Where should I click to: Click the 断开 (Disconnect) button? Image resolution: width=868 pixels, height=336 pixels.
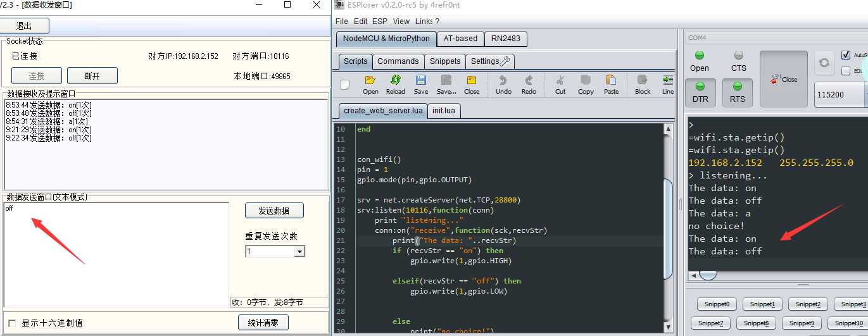[x=92, y=76]
